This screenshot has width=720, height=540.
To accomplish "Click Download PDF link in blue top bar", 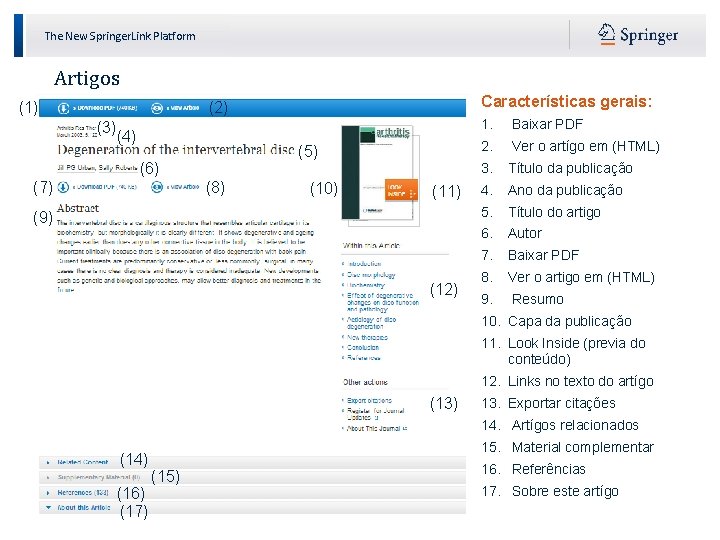I will (x=105, y=108).
